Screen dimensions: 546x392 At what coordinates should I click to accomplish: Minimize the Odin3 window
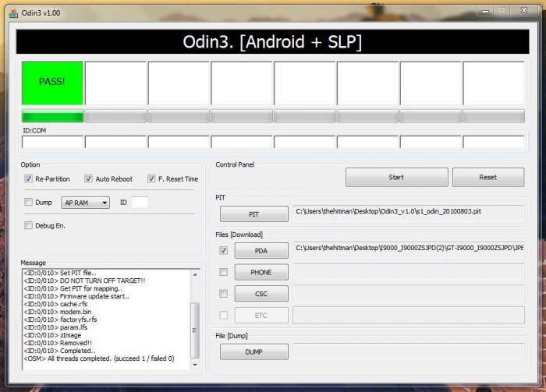point(485,11)
